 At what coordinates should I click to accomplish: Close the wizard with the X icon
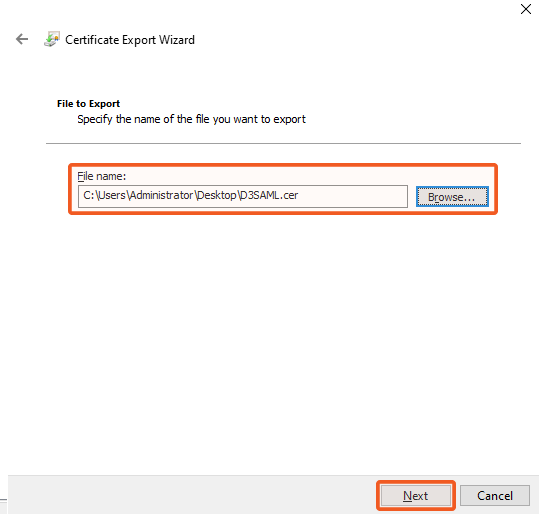[526, 9]
